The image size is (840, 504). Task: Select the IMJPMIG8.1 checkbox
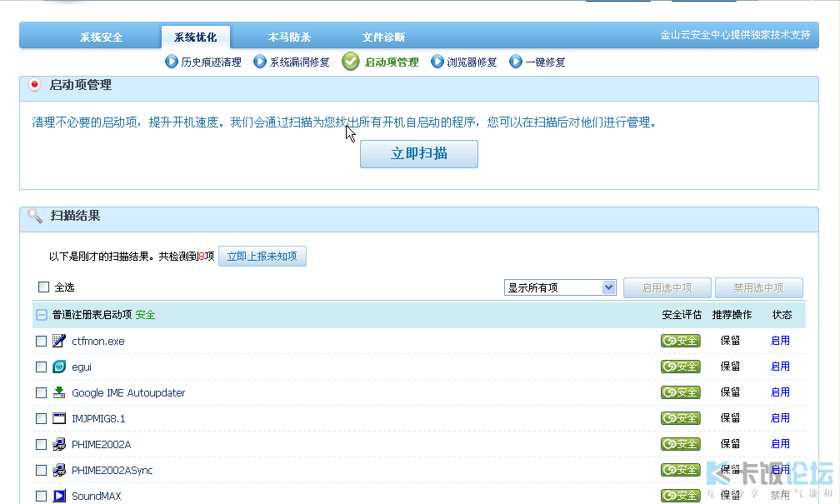(42, 418)
